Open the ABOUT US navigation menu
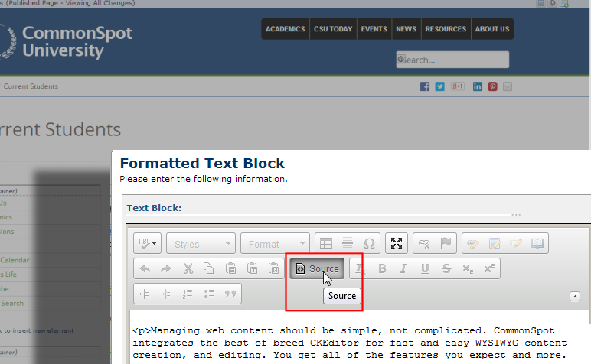The image size is (591, 364). 492,29
